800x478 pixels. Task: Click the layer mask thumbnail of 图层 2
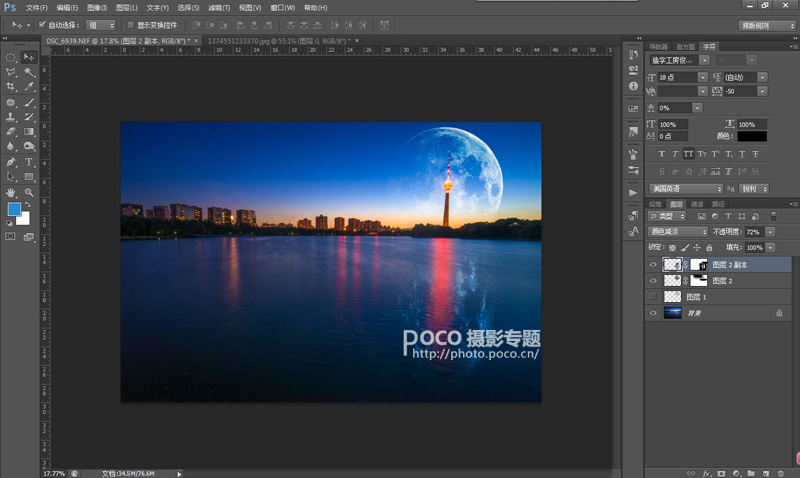tap(698, 281)
